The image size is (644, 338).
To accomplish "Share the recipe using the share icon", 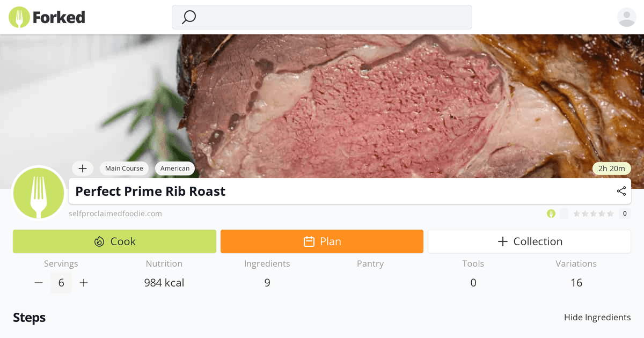I will point(621,191).
